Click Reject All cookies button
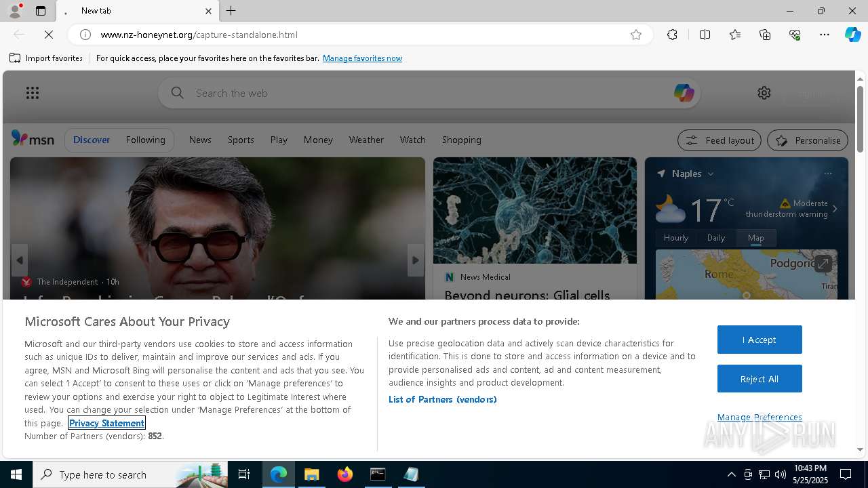 (x=759, y=379)
